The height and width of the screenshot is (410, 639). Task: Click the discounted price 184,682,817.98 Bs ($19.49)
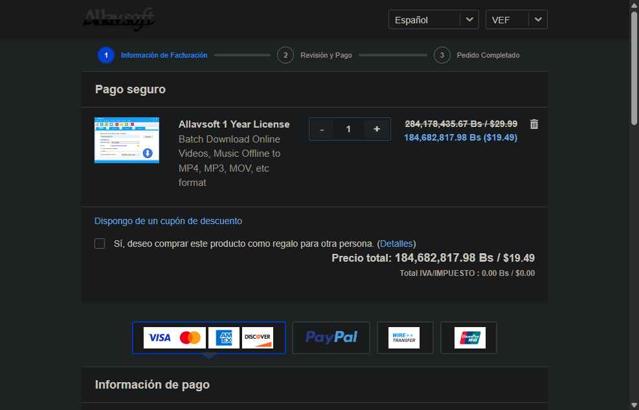coord(461,138)
